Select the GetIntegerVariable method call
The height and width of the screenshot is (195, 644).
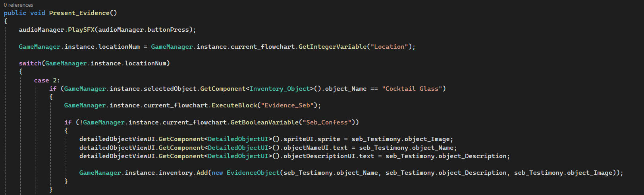point(332,47)
